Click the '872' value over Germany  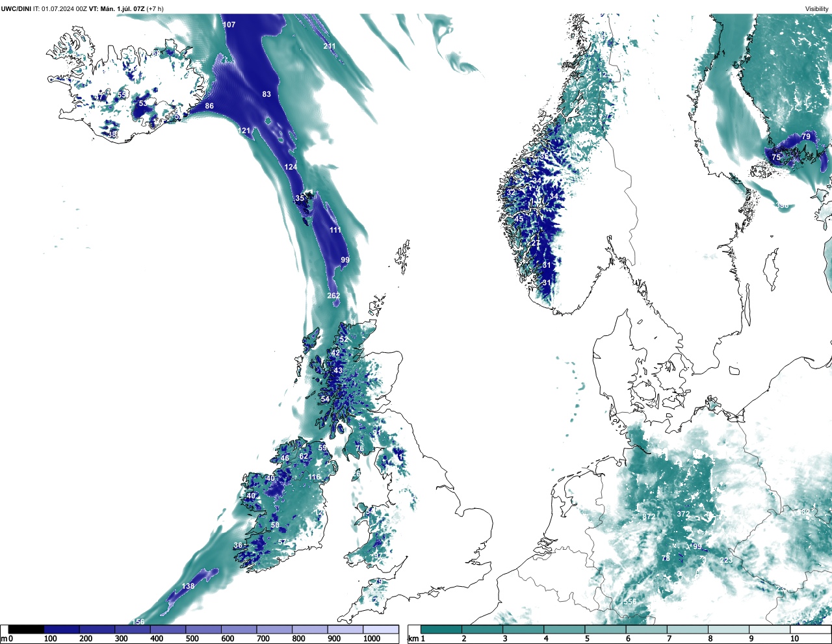point(648,517)
